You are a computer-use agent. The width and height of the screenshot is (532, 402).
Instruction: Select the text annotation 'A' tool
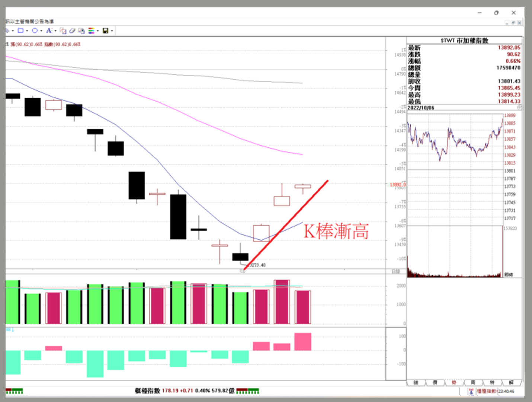coord(49,31)
